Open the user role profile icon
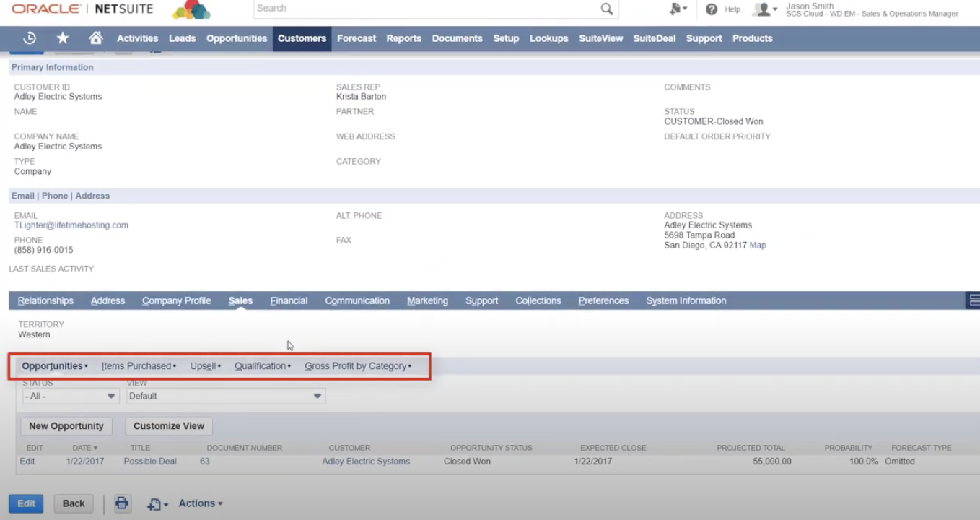980x520 pixels. (762, 9)
